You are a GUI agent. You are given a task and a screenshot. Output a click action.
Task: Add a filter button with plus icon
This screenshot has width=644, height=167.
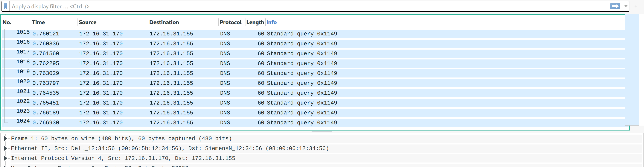[x=636, y=6]
